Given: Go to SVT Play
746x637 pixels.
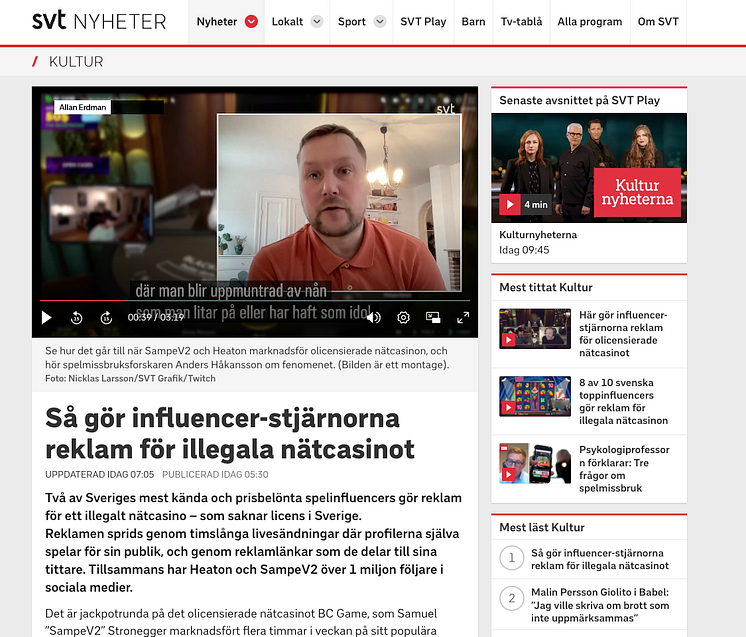Looking at the screenshot, I should click(x=423, y=21).
